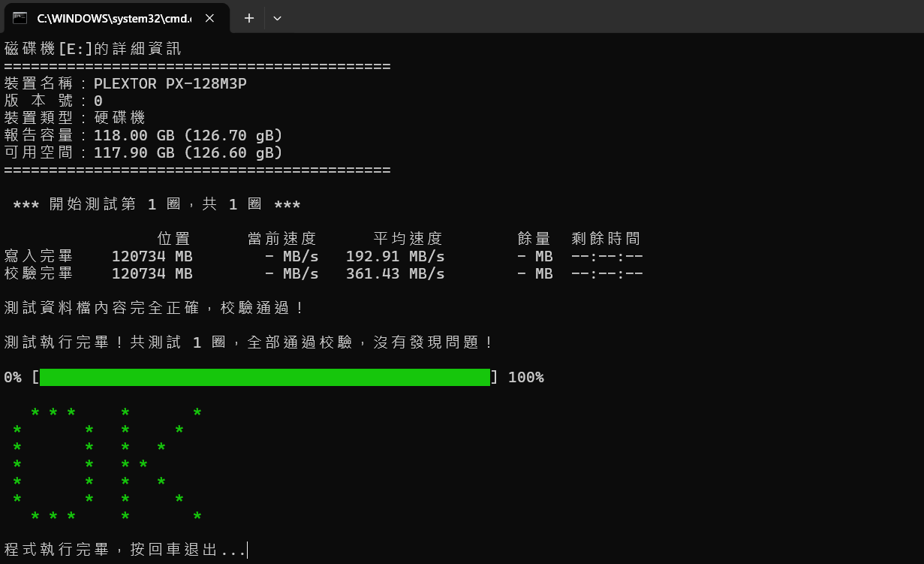Expand the new tab profile dropdown

pyautogui.click(x=277, y=18)
